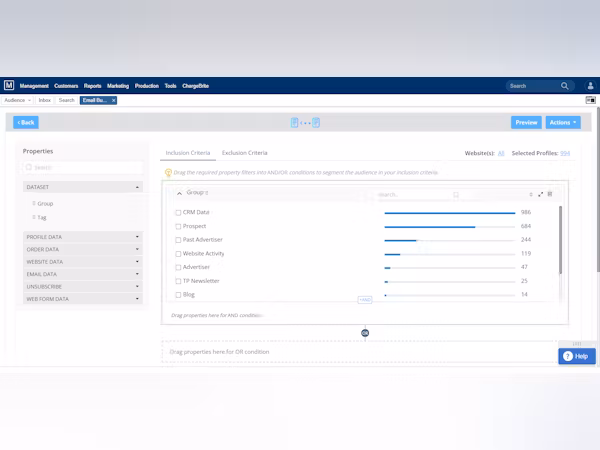Tick the Past Advertiser checkbox
Image resolution: width=600 pixels, height=450 pixels.
[x=178, y=240]
